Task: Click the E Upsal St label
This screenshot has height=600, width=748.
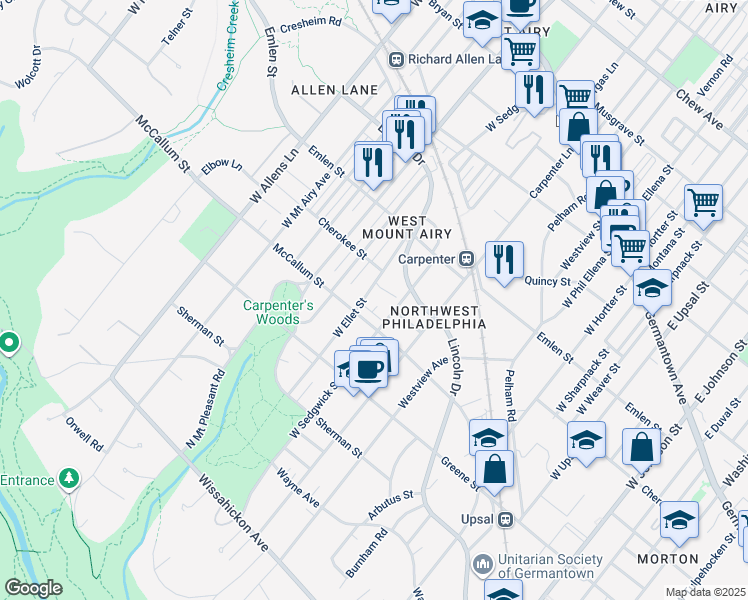Action: 688,306
